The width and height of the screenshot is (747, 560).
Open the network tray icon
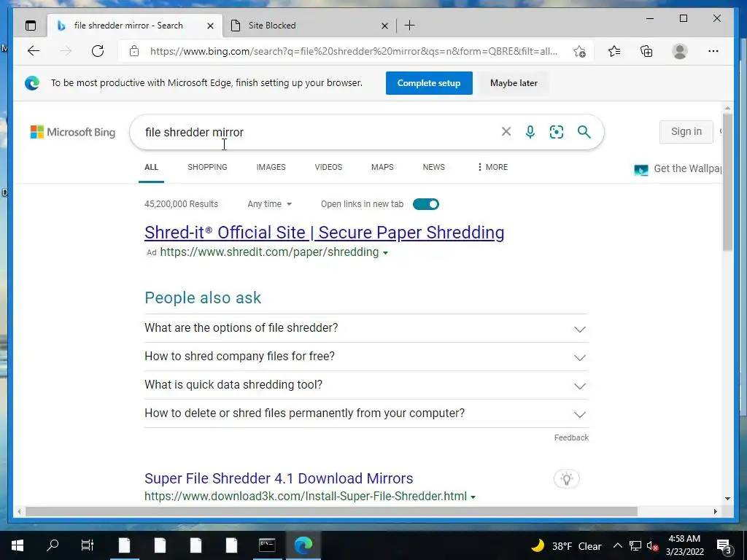coord(635,545)
